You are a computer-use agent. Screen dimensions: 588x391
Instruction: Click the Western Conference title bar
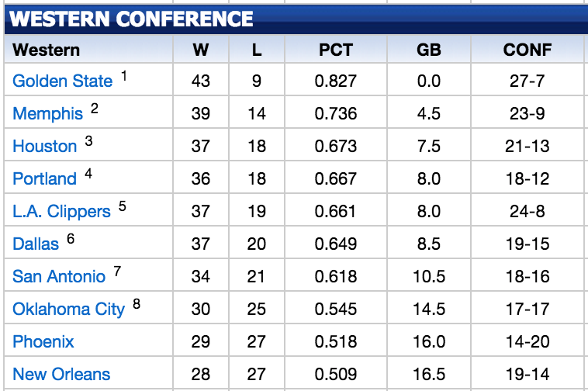pos(132,19)
